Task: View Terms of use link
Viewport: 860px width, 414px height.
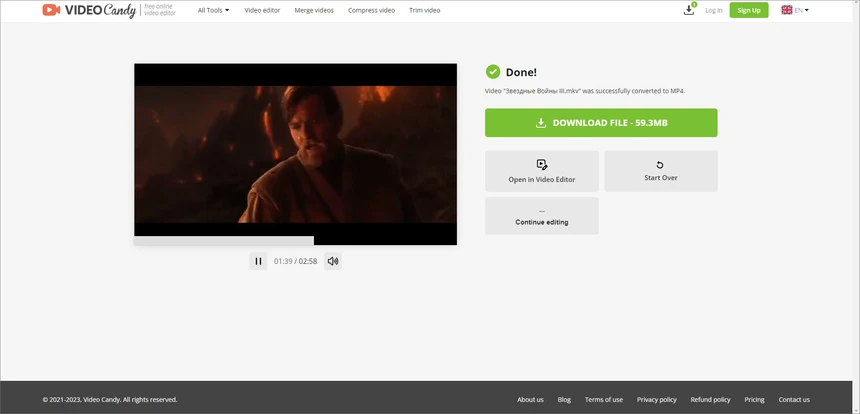Action: [604, 400]
